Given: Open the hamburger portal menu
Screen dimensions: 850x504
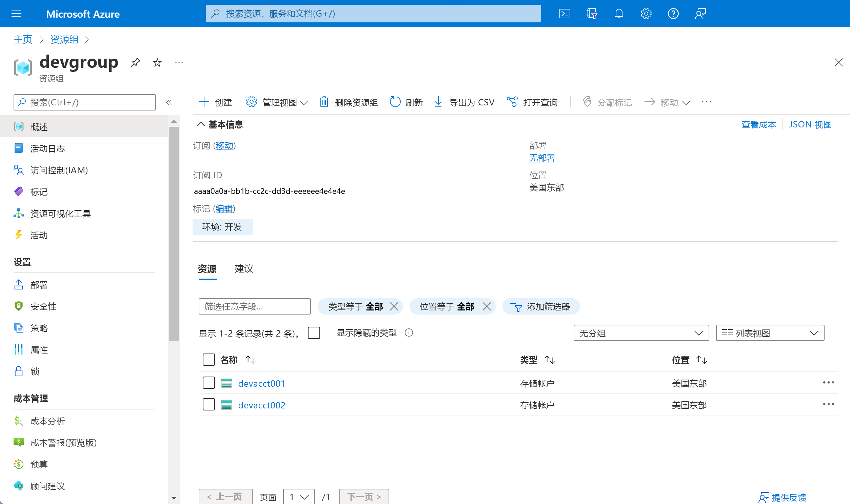Looking at the screenshot, I should pyautogui.click(x=16, y=14).
